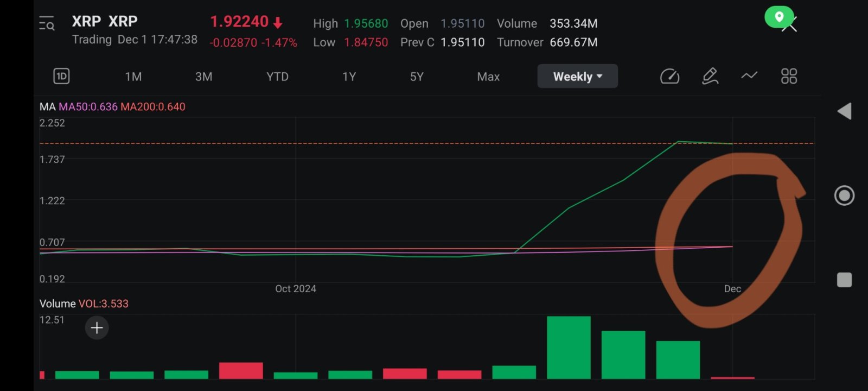This screenshot has height=391, width=868.
Task: Tap the 0.192 price axis label
Action: tap(52, 279)
